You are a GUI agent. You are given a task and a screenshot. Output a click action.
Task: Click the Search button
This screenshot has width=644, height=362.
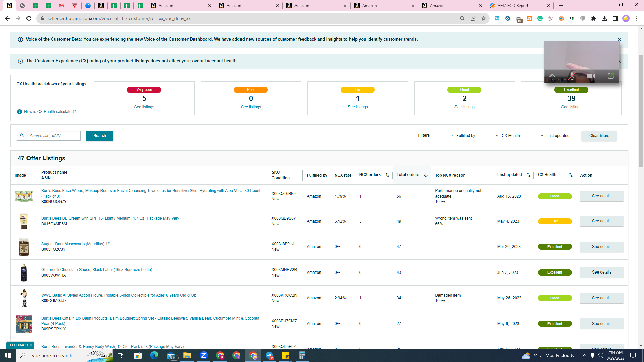100,136
